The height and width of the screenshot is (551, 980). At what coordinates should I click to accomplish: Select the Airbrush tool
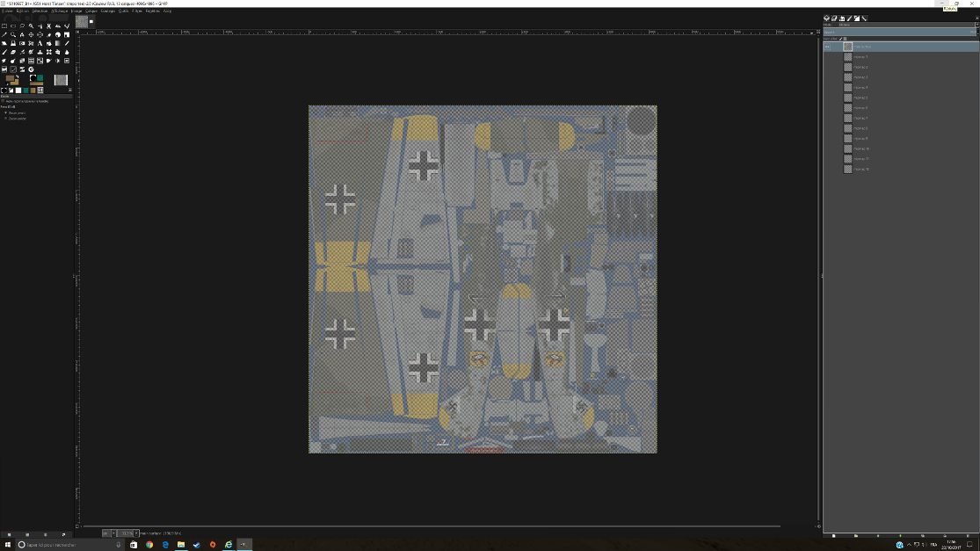pos(22,52)
